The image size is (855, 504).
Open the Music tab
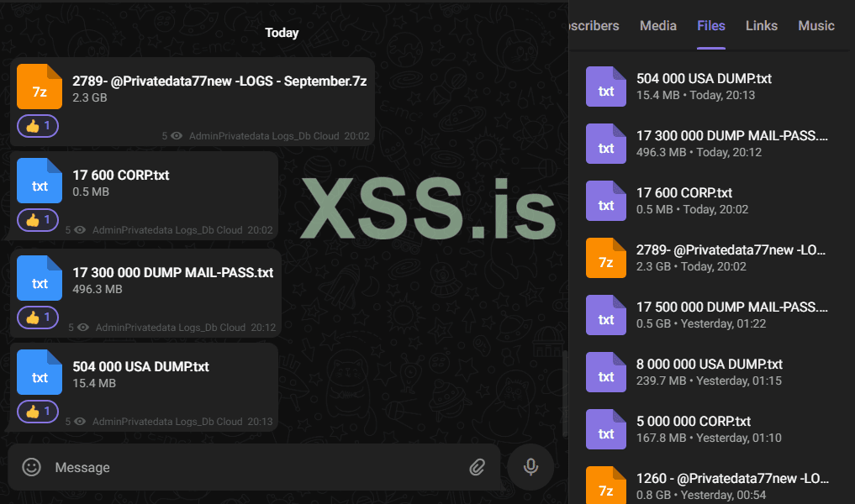tap(816, 25)
